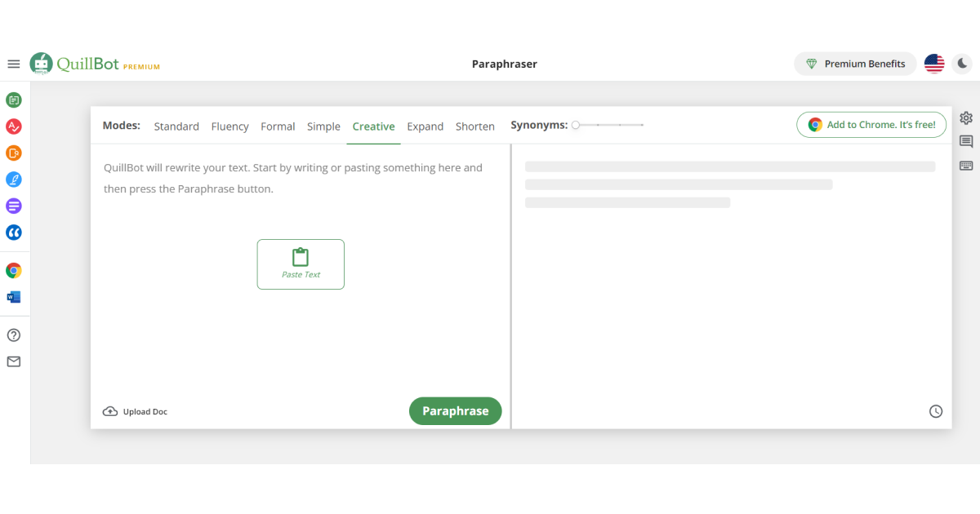This screenshot has width=980, height=514.
Task: View paraphrase history with the clock icon
Action: [936, 410]
